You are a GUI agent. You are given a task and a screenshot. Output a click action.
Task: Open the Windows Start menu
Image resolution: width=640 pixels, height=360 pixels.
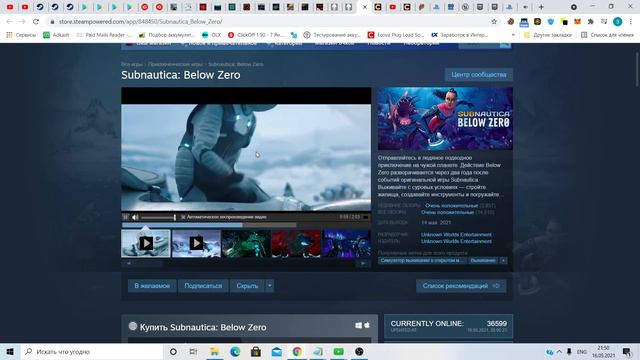tap(10, 351)
